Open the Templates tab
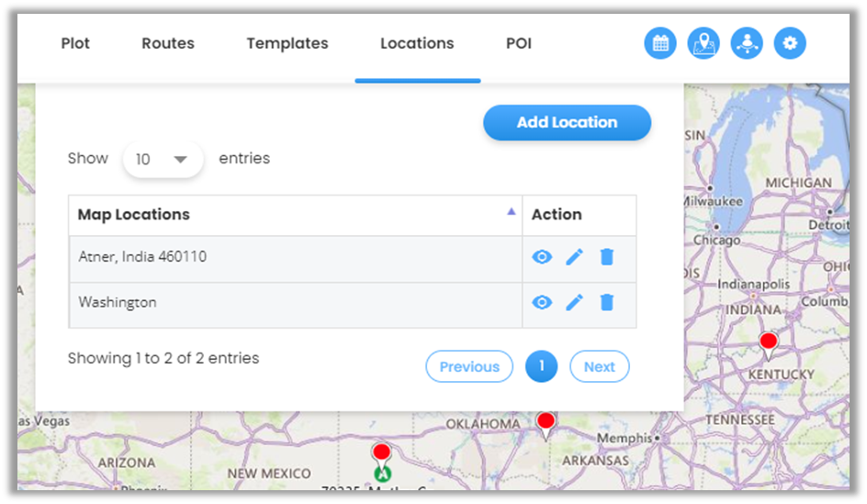This screenshot has height=504, width=867. pos(287,43)
